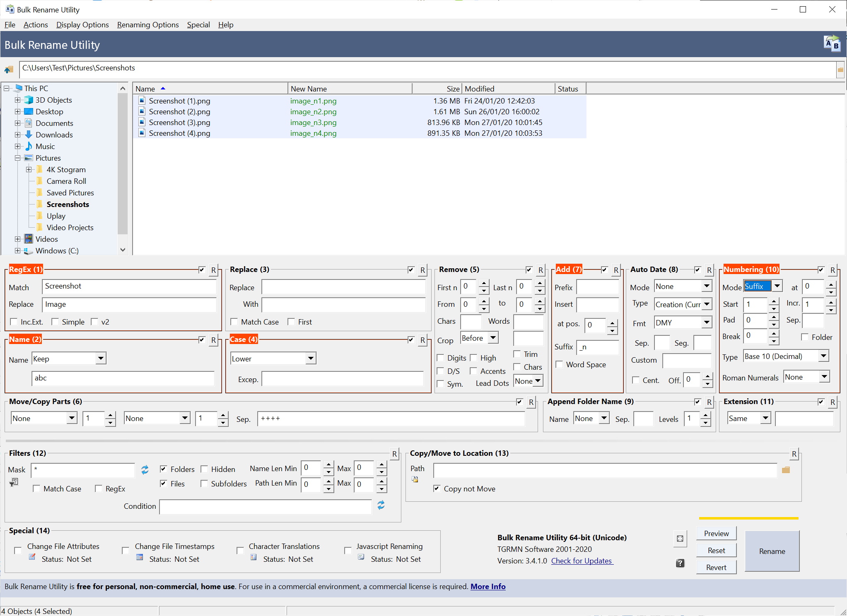This screenshot has width=847, height=616.
Task: Open the Special menu item
Action: point(198,24)
